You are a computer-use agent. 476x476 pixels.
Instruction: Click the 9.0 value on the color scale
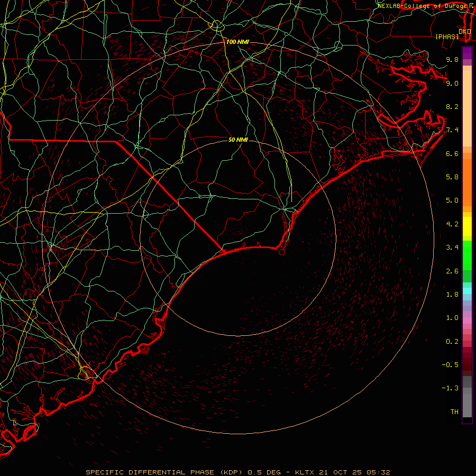(452, 83)
